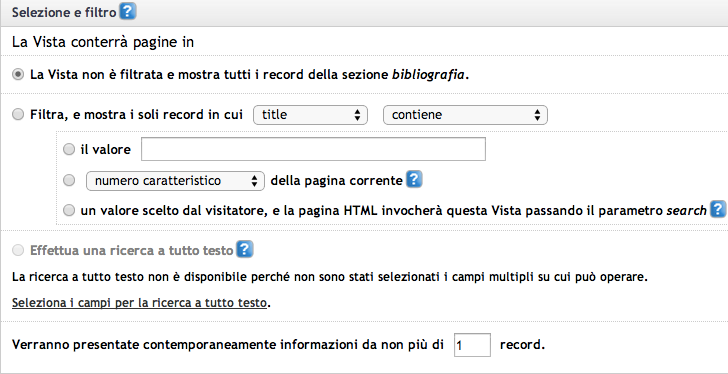This screenshot has height=374, width=728.
Task: Select Filtra, e mostra i soli record radio
Action: pos(18,114)
